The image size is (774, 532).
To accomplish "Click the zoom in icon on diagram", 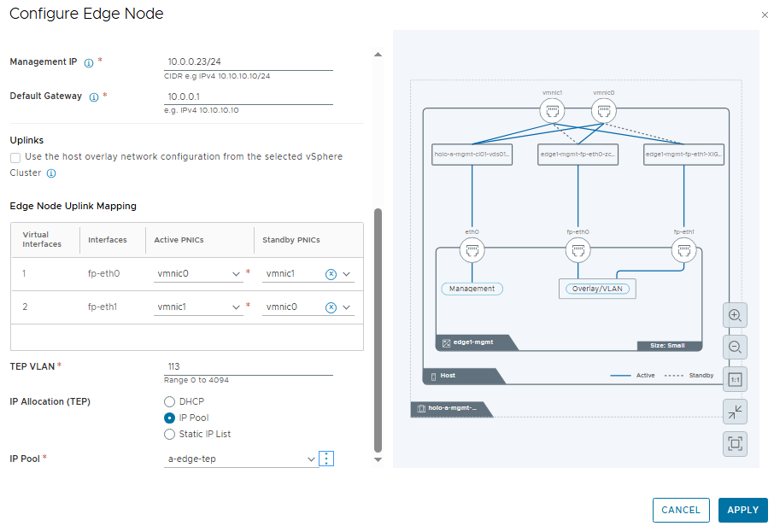I will coord(734,315).
